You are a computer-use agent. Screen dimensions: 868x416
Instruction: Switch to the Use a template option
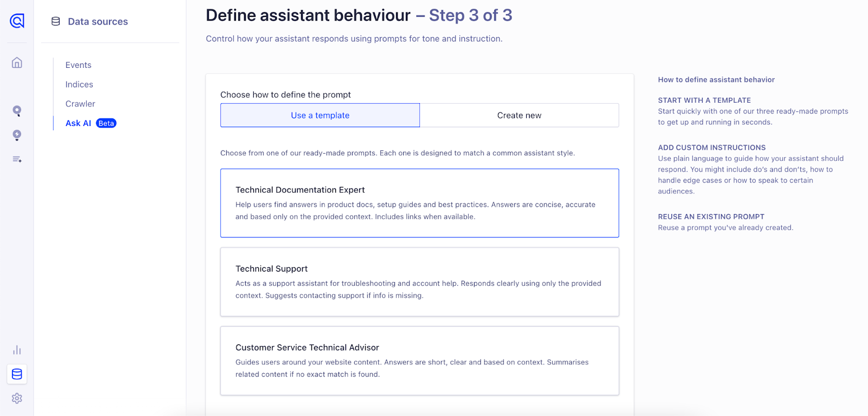(x=320, y=115)
